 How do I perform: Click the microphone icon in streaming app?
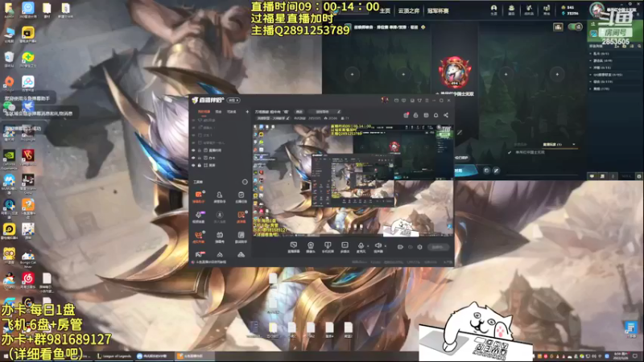pyautogui.click(x=361, y=245)
